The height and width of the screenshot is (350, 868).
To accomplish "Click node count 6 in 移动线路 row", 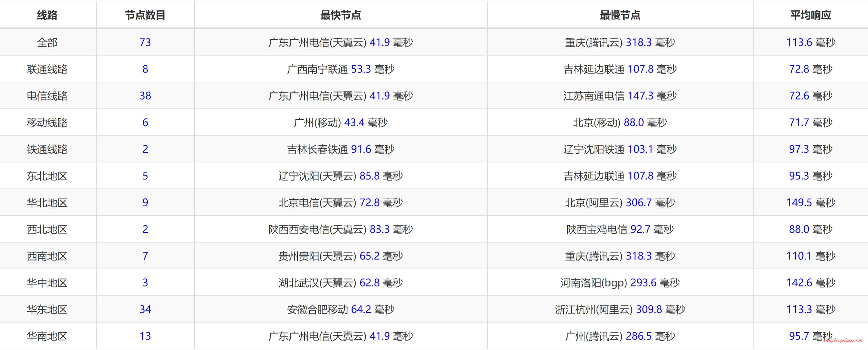I will click(x=145, y=123).
